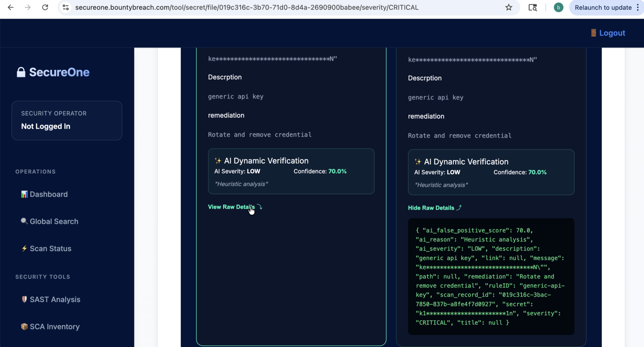Screen dimensions: 644x347
Task: Open the tab search icon in the toolbar
Action: (x=533, y=7)
